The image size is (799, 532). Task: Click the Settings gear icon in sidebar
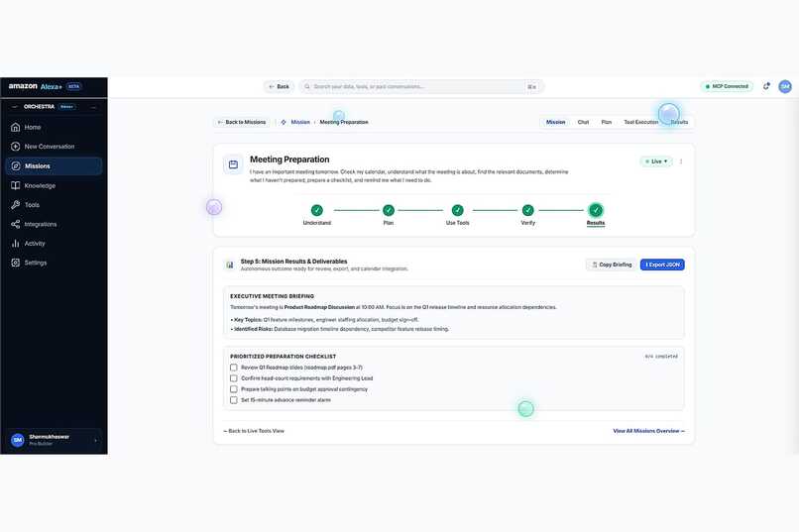15,263
